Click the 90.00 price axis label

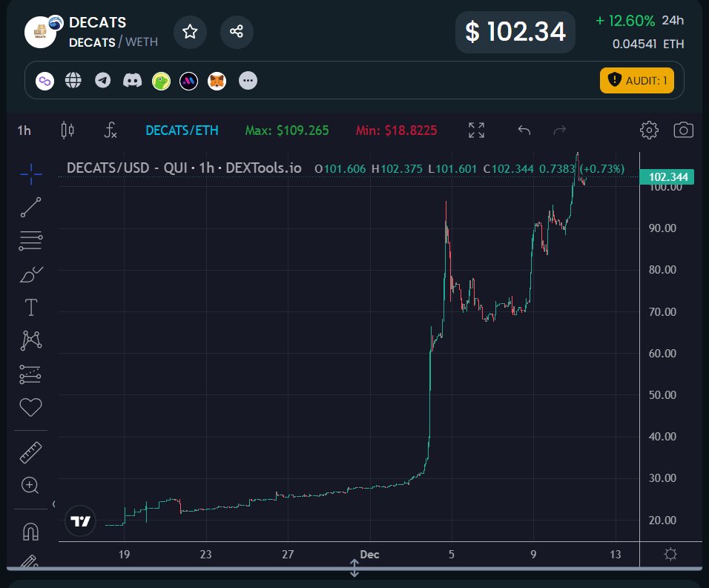[x=662, y=228]
